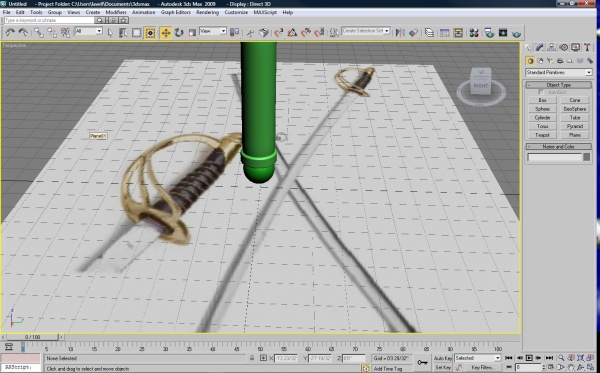Image resolution: width=600 pixels, height=373 pixels.
Task: Open the Help menu
Action: (x=288, y=12)
